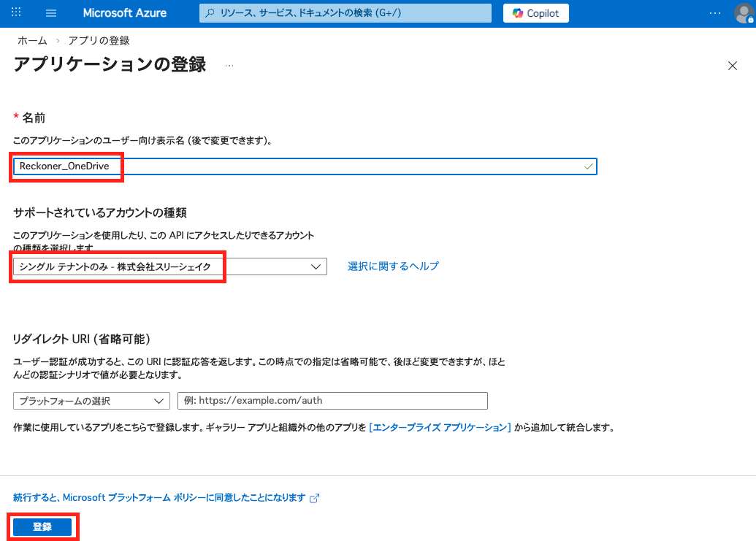
Task: Open the top bar ellipsis menu
Action: click(x=715, y=13)
